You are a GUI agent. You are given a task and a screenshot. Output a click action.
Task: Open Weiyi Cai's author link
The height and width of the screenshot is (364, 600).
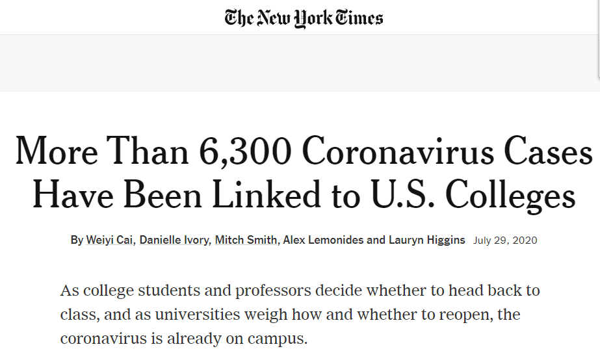click(x=110, y=240)
